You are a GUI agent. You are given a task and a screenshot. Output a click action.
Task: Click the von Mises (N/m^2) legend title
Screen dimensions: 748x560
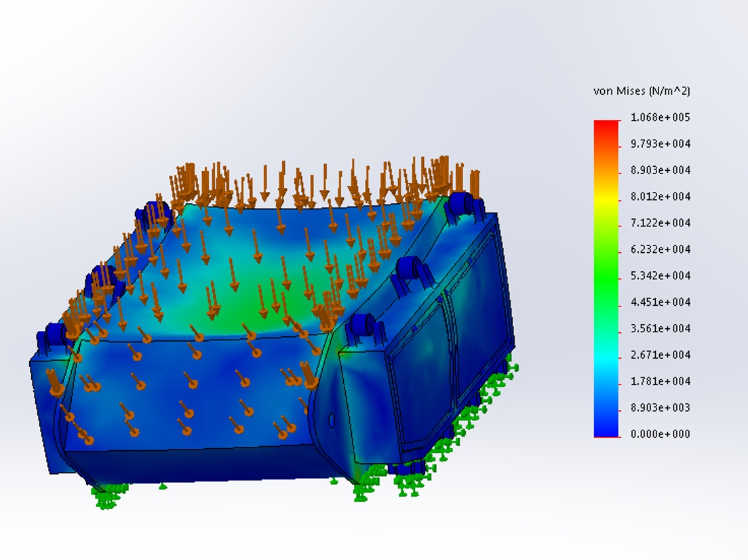tap(642, 91)
